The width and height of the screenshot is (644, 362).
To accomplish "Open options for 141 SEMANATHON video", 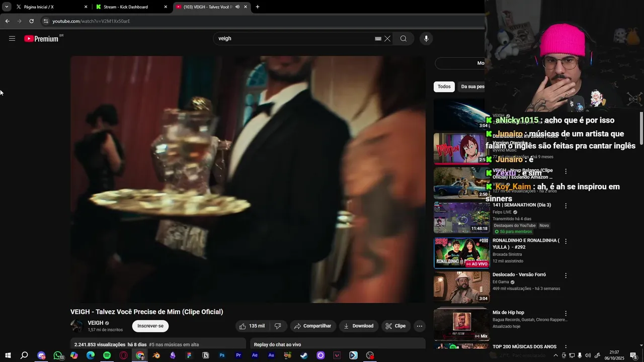I will tap(566, 206).
